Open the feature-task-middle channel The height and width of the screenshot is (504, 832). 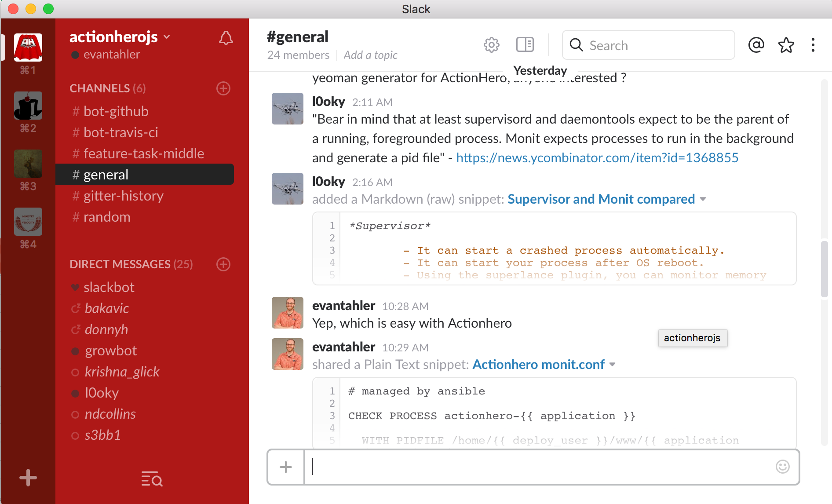[145, 153]
